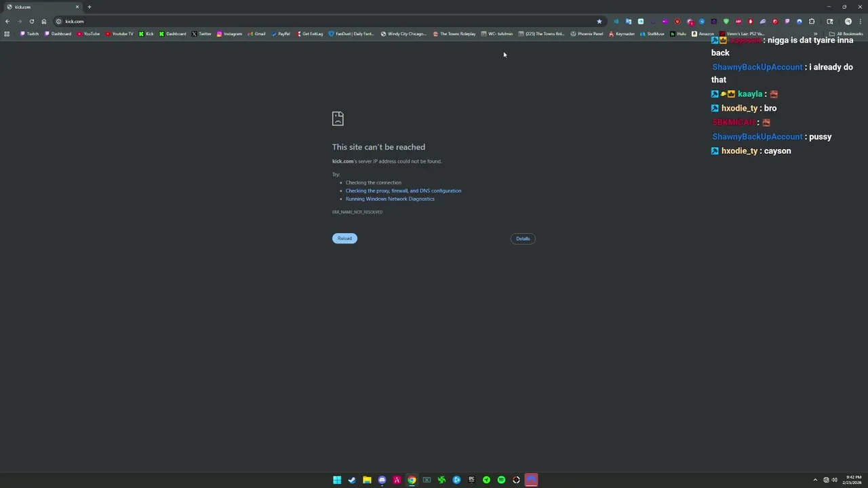868x488 pixels.
Task: Open the Instagram bookmark
Action: [229, 34]
